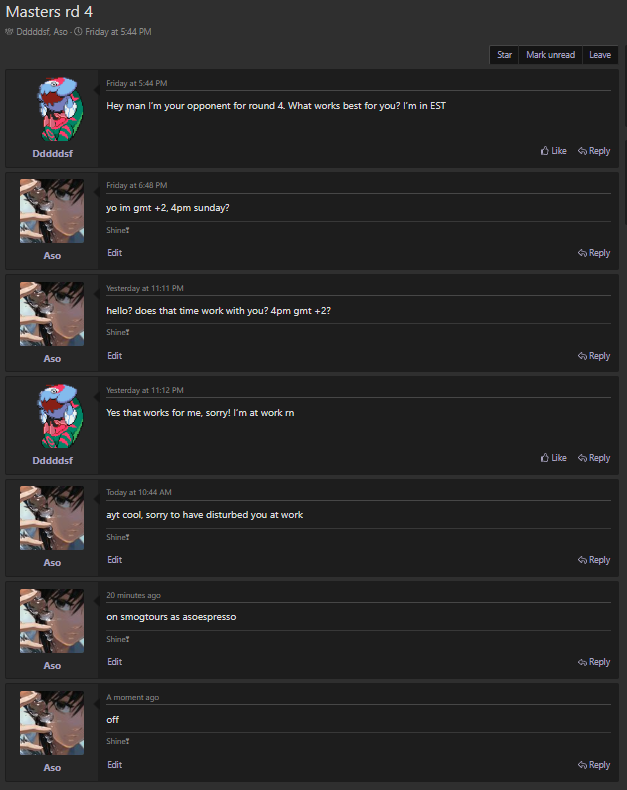Reply to 'on smogtours as asoespresso' message
The image size is (627, 790).
pyautogui.click(x=594, y=662)
